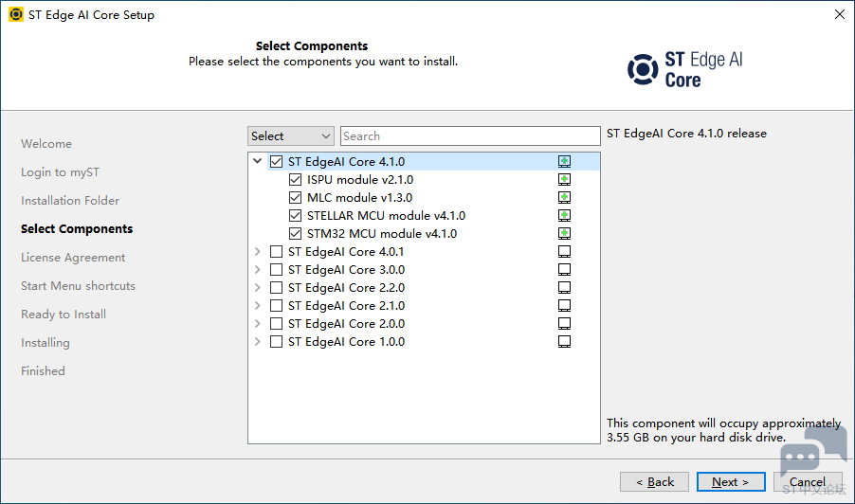855x504 pixels.
Task: Click the ST Edge AI title bar icon
Action: 16,14
